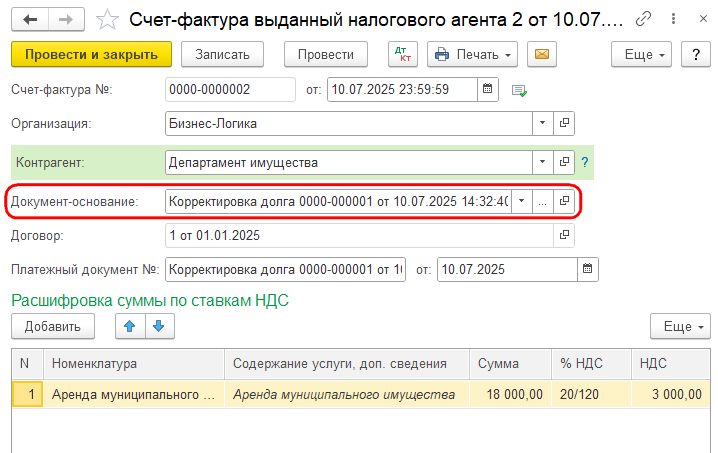Click the Сумма column header
The image size is (718, 453).
pos(511,364)
